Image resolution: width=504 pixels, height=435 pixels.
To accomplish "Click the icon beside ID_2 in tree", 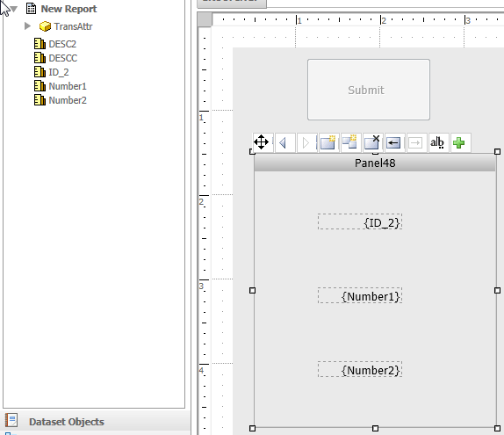I will point(40,72).
